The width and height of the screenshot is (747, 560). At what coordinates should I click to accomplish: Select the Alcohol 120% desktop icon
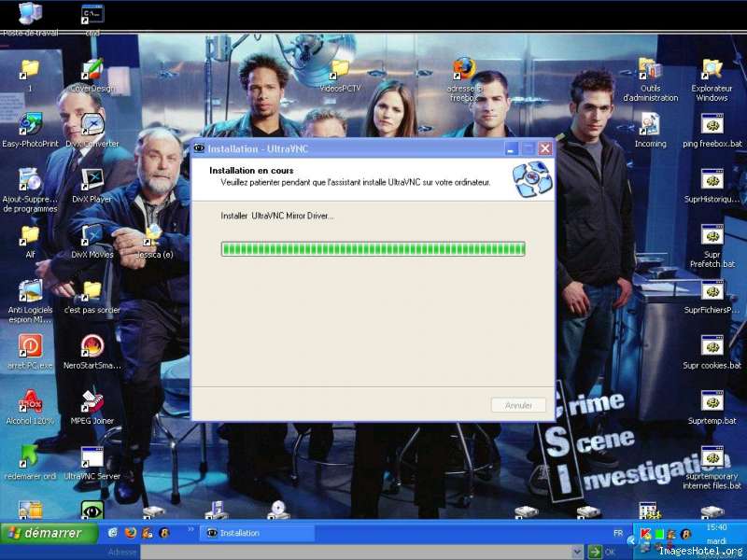coord(30,401)
